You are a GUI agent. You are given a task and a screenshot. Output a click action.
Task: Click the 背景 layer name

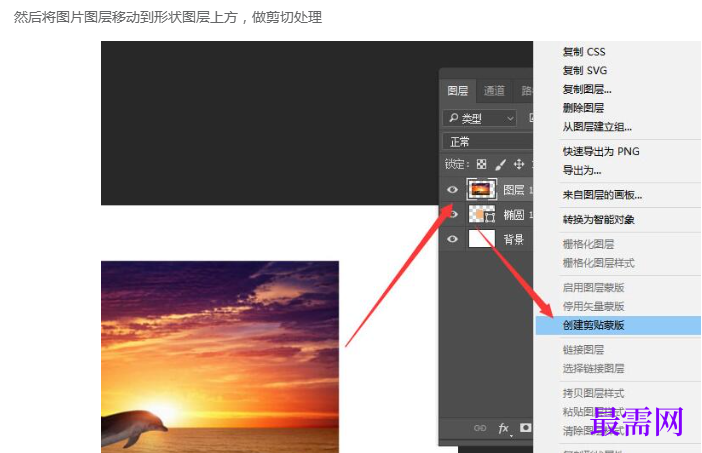pyautogui.click(x=514, y=239)
